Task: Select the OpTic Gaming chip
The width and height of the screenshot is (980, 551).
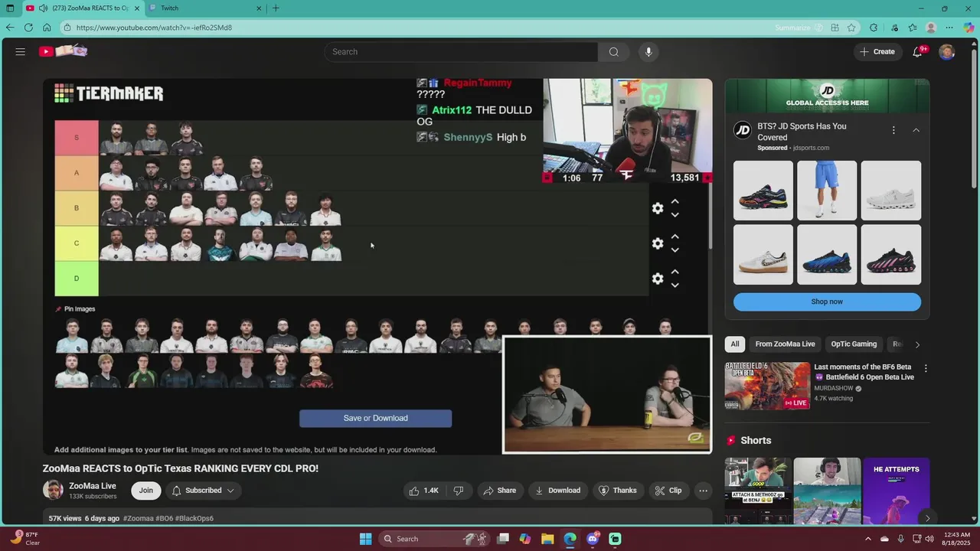Action: (854, 344)
